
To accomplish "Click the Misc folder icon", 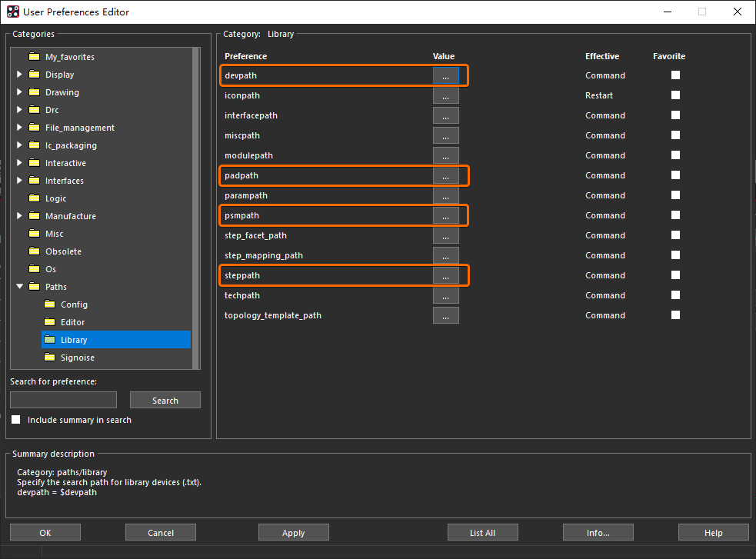I will 34,234.
